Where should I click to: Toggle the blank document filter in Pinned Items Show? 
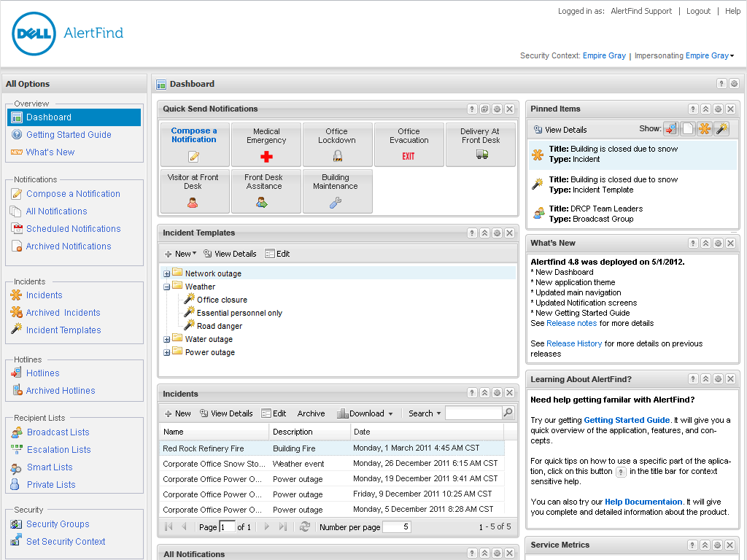point(687,129)
